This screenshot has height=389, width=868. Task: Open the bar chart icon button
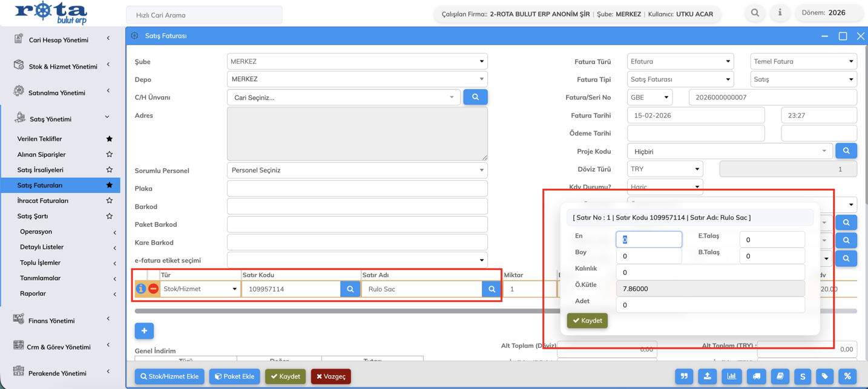[731, 376]
